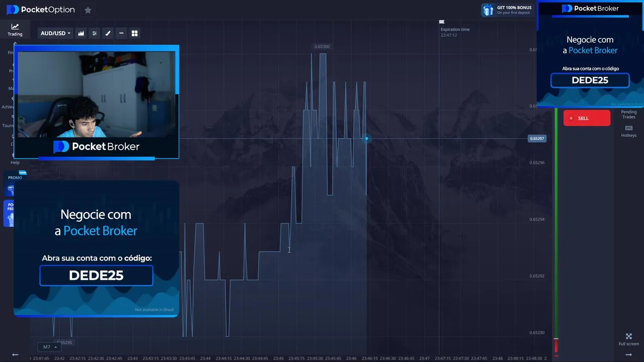Click the 0.65292 price axis label
644x362 pixels.
pyautogui.click(x=537, y=276)
